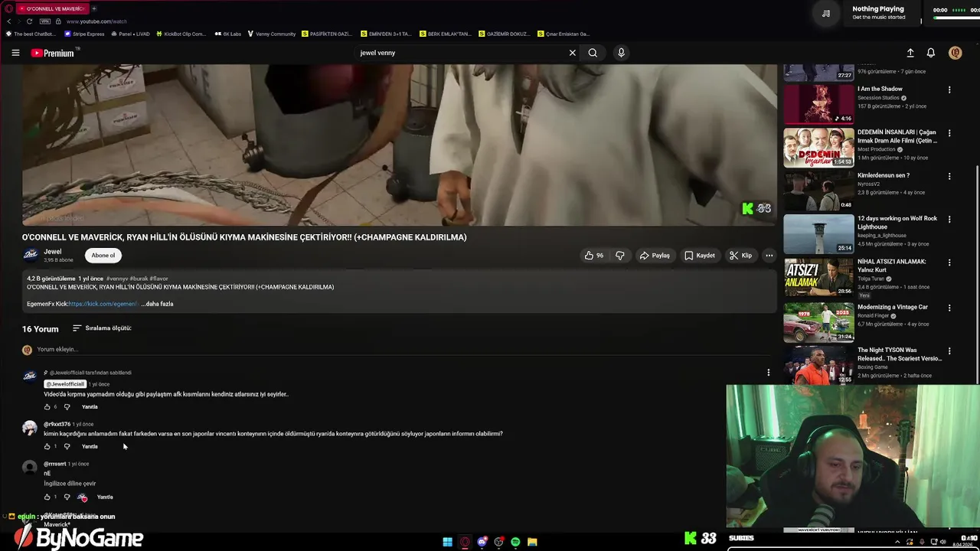The width and height of the screenshot is (980, 551).
Task: Like the @rrrssrrt comment
Action: [x=47, y=497]
